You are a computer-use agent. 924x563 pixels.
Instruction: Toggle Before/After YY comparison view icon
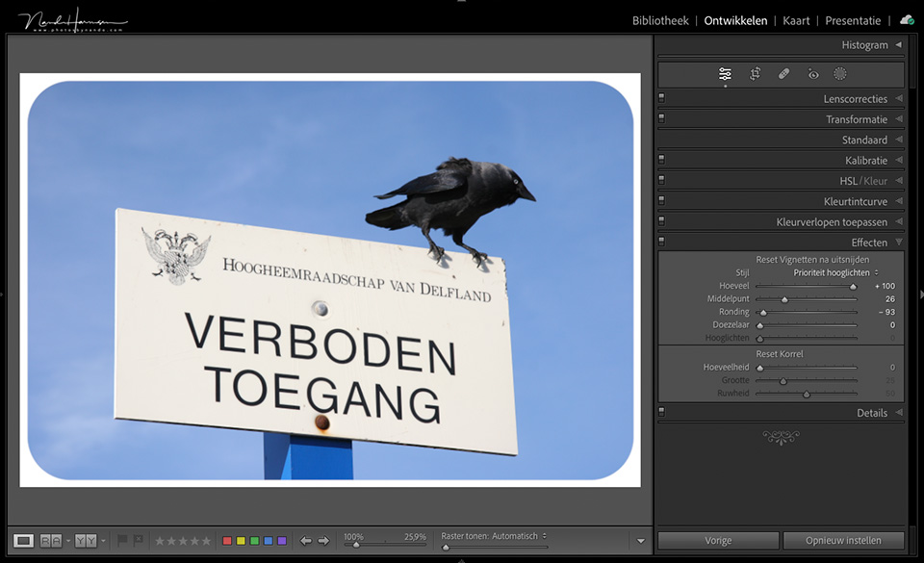tap(86, 541)
